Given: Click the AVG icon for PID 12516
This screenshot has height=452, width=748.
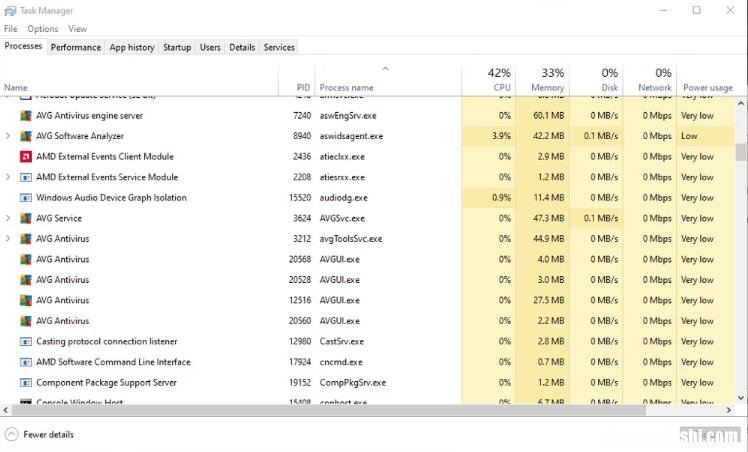Looking at the screenshot, I should [26, 300].
